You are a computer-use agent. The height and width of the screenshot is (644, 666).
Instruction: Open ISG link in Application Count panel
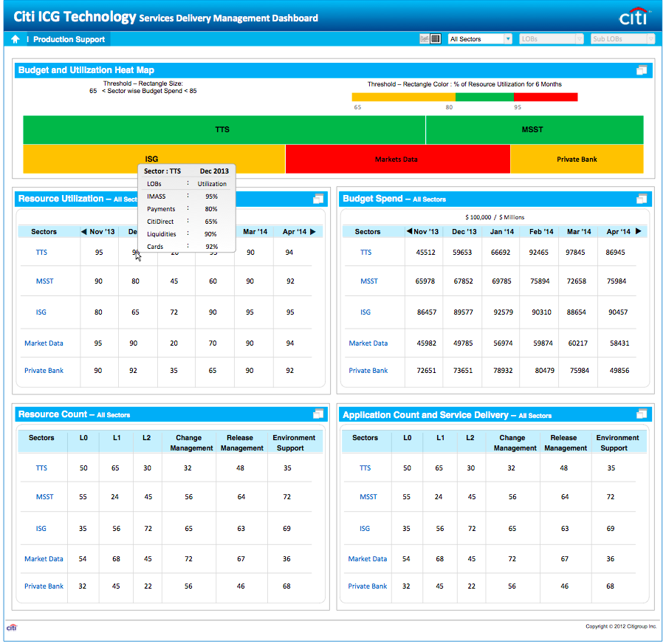pos(365,529)
